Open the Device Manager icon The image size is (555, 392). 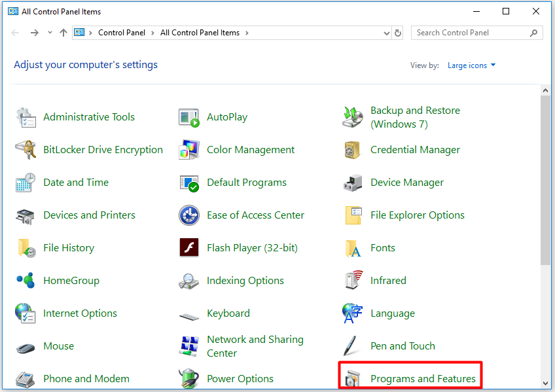353,183
